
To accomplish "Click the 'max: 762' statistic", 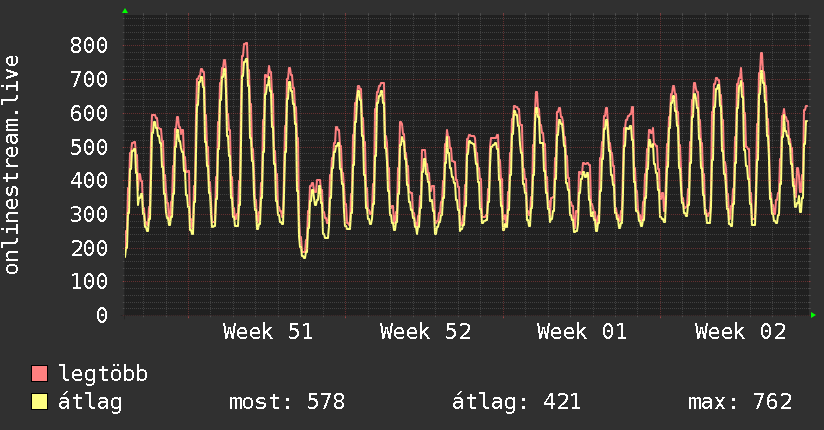I will [x=740, y=402].
